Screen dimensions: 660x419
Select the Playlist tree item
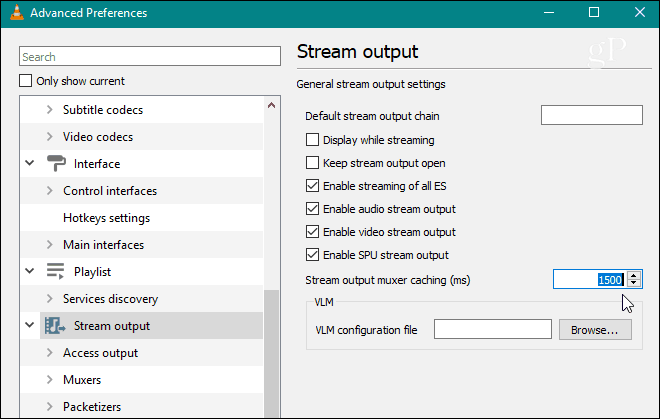pos(92,272)
